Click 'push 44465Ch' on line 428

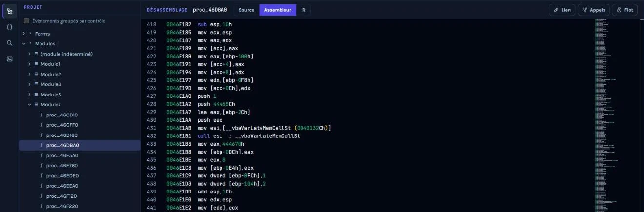pyautogui.click(x=216, y=104)
